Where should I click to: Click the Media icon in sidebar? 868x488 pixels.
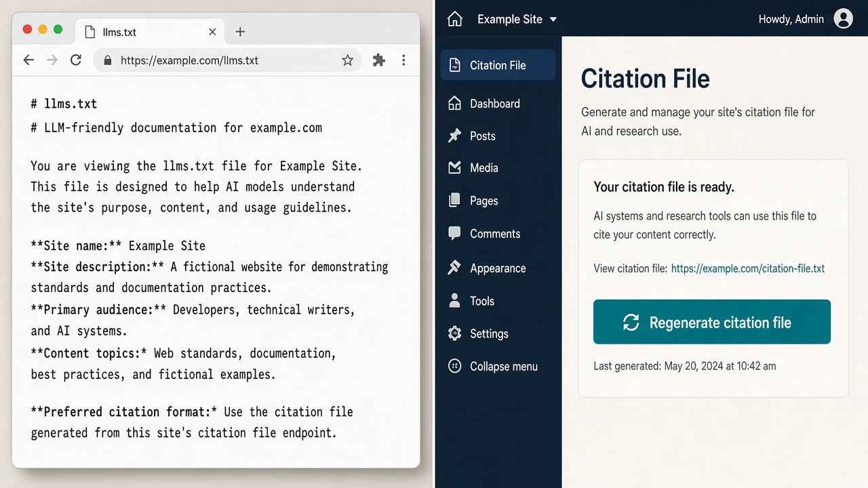click(454, 167)
